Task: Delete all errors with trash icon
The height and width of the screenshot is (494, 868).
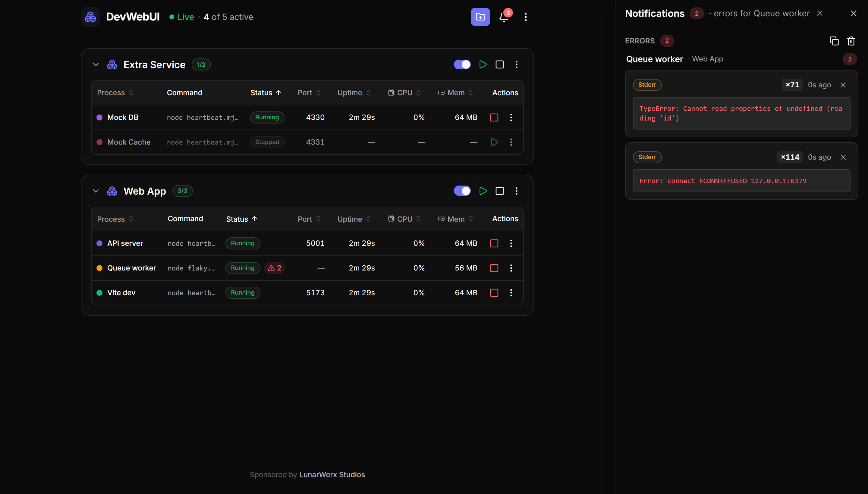Action: click(x=851, y=41)
